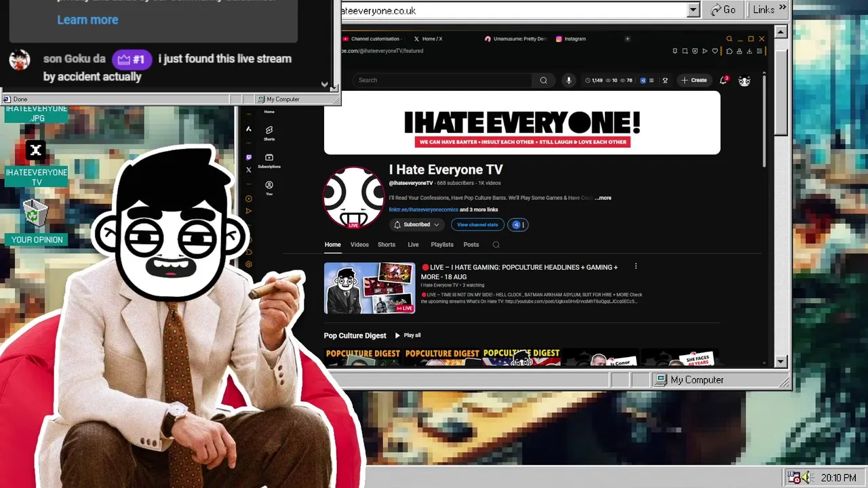
Task: Click the IHATEEVERYONE.JPG desktop label
Action: click(x=37, y=113)
